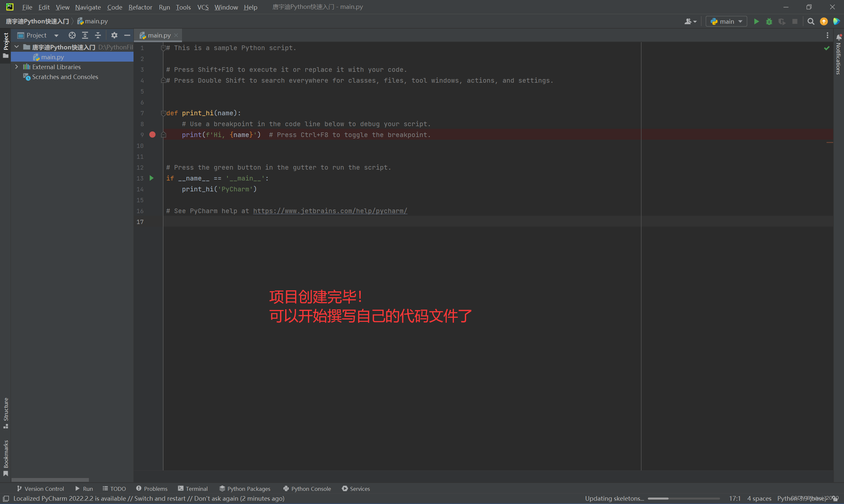The image size is (844, 504).
Task: Click the Project panel horizontal scrollbar
Action: 50,480
